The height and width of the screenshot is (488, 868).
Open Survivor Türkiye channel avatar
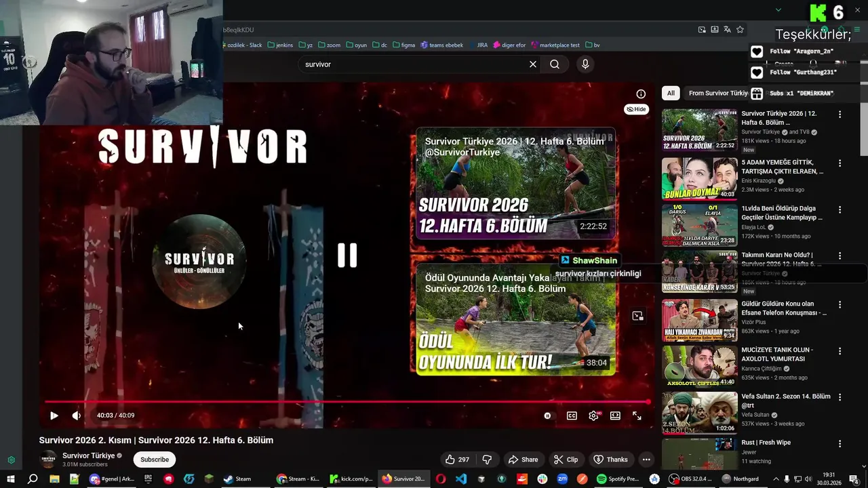click(x=48, y=459)
